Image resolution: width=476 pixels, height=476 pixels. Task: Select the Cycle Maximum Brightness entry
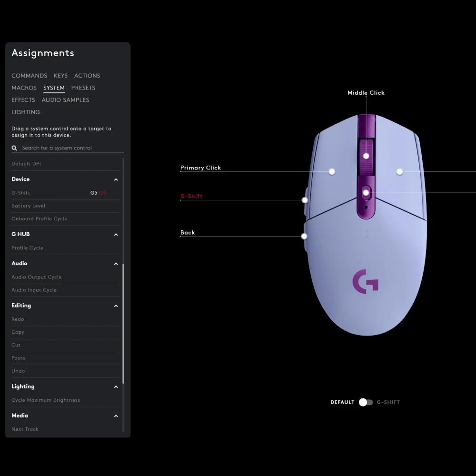tap(66, 400)
